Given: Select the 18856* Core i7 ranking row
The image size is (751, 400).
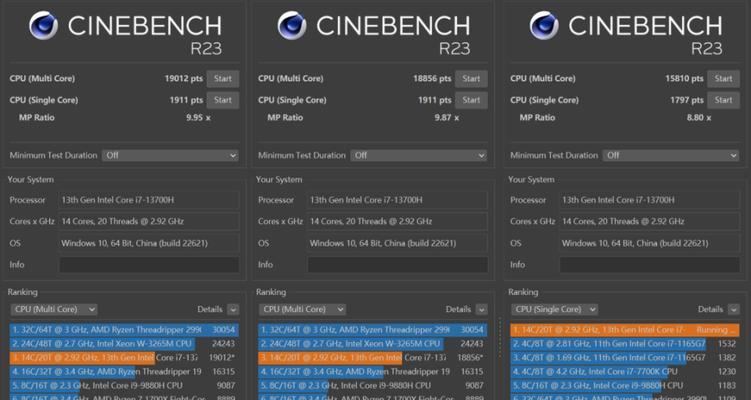Looking at the screenshot, I should coord(373,357).
